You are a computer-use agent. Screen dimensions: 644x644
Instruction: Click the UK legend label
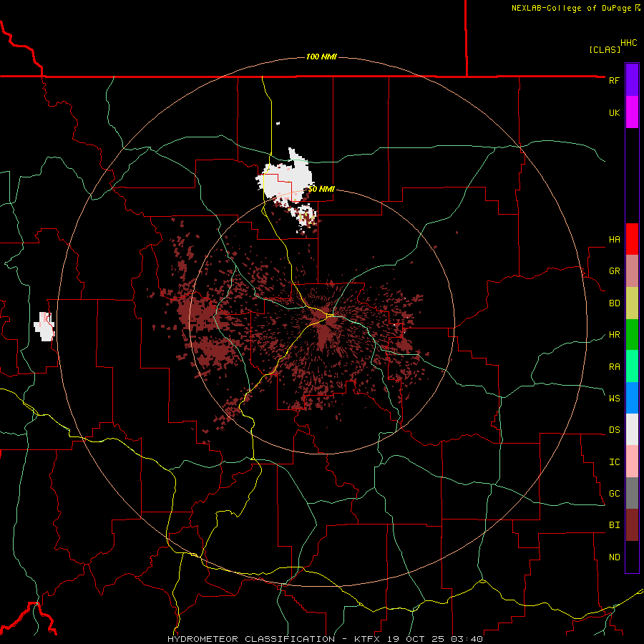tap(614, 112)
